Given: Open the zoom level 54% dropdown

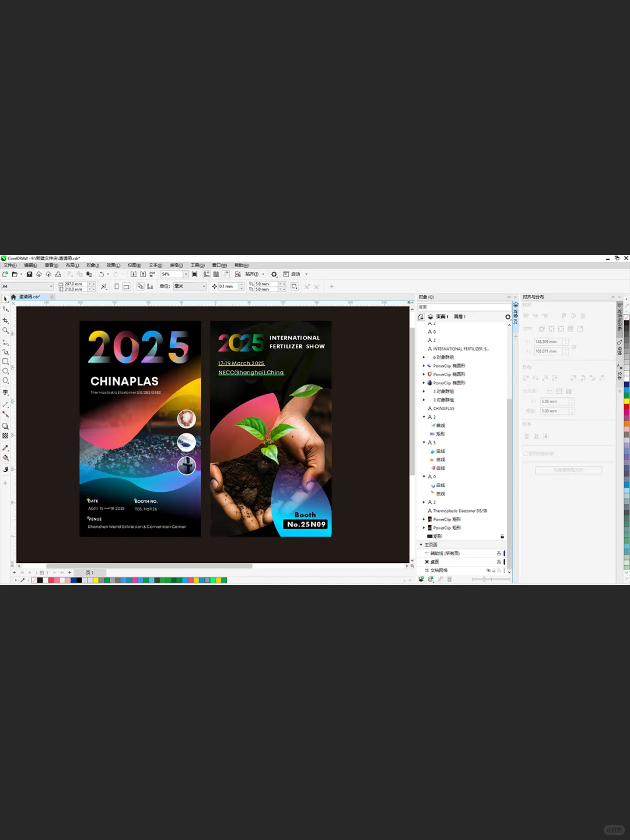Looking at the screenshot, I should pos(186,274).
